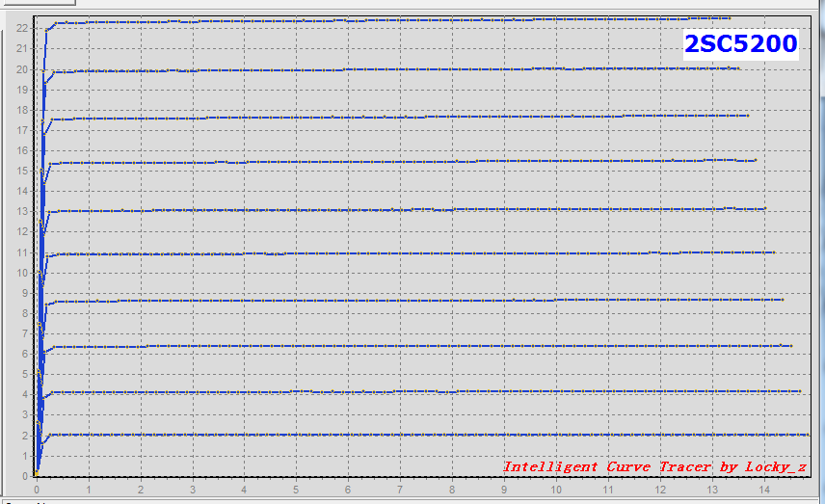
Task: Click the horizontal axis label 6
Action: (x=348, y=490)
